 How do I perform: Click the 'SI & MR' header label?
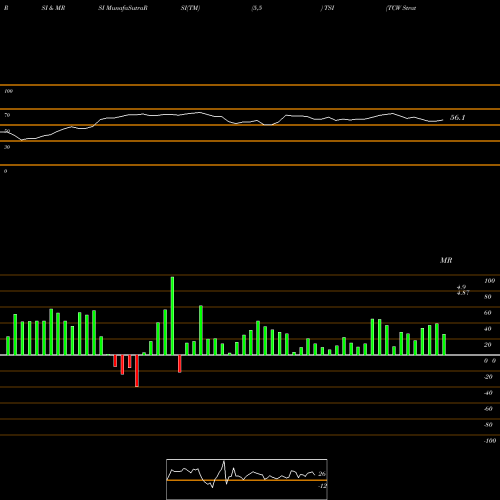point(53,8)
